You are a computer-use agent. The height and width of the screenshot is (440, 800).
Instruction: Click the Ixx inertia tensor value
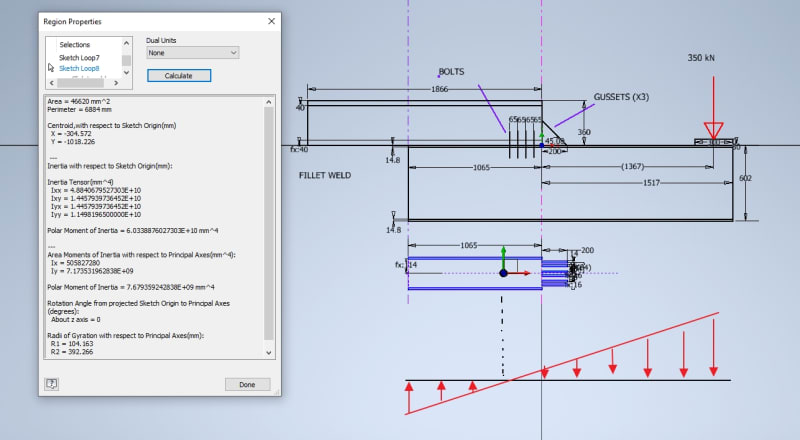point(96,190)
